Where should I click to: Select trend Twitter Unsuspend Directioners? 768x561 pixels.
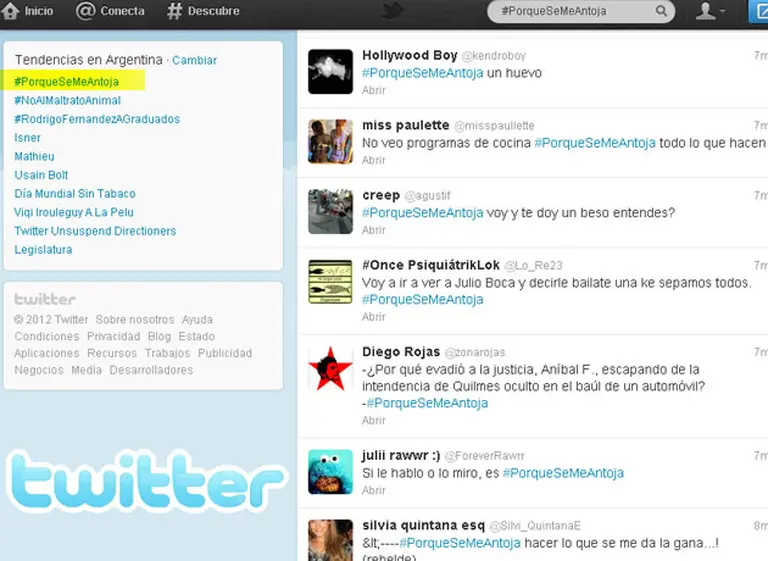pyautogui.click(x=95, y=231)
